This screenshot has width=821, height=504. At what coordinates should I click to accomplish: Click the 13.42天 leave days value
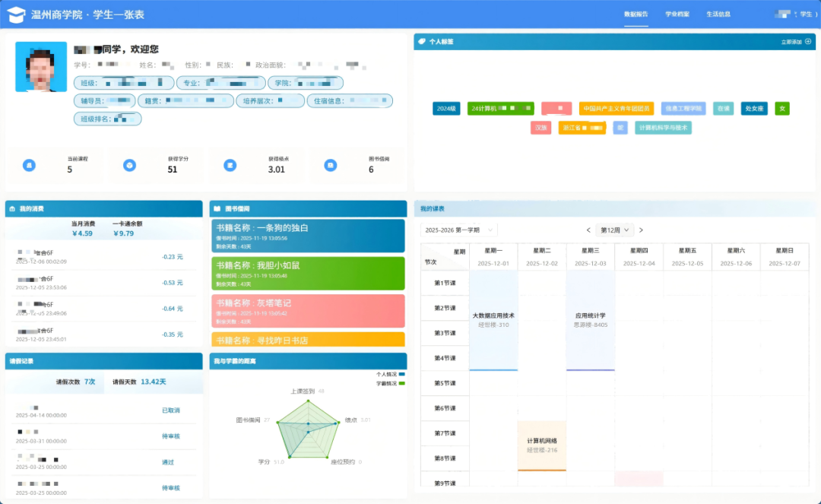[x=154, y=382]
